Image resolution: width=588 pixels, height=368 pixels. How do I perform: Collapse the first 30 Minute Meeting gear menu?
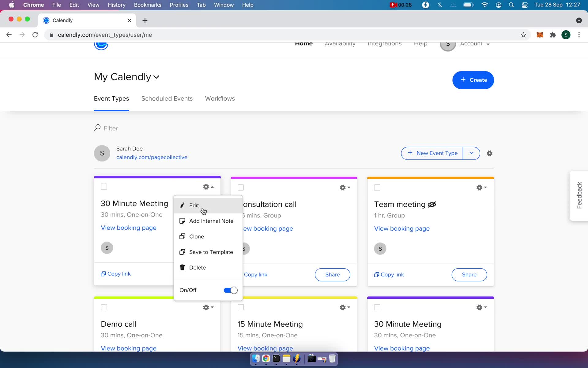(208, 187)
